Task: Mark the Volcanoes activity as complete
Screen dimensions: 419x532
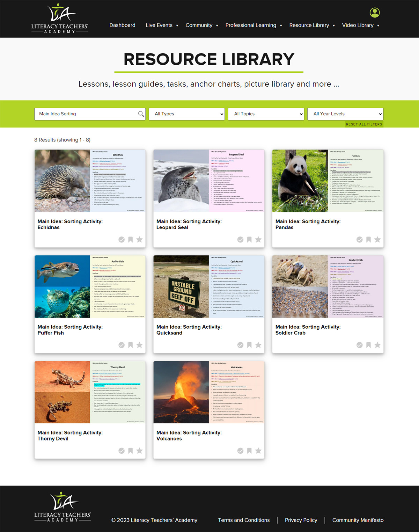Action: click(240, 451)
